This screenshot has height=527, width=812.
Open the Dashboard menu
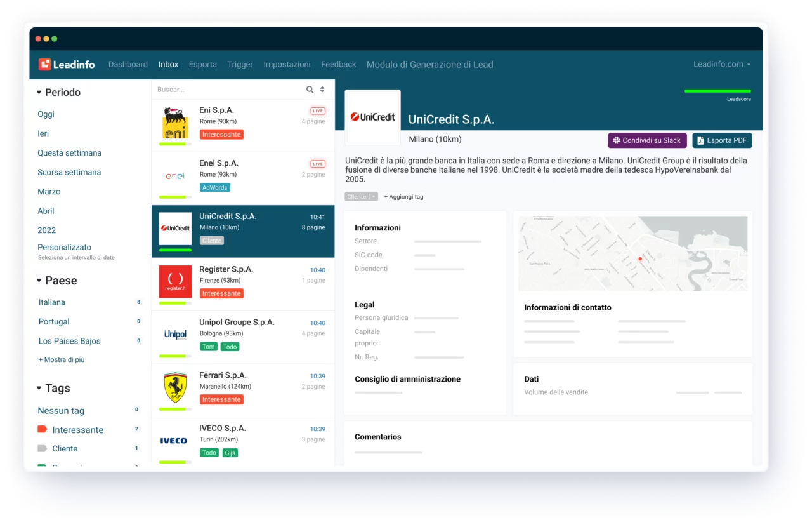128,64
